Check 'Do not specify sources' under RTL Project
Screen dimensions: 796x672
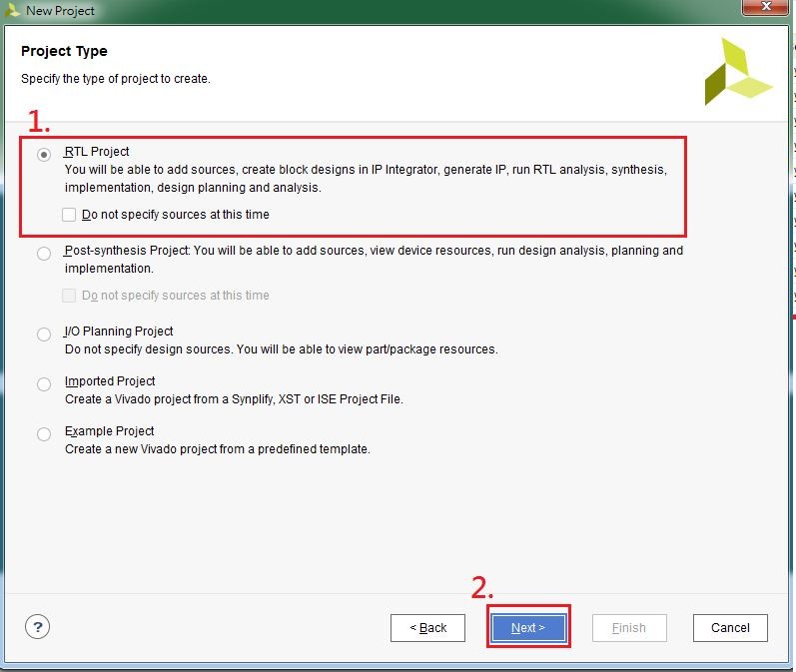click(69, 215)
